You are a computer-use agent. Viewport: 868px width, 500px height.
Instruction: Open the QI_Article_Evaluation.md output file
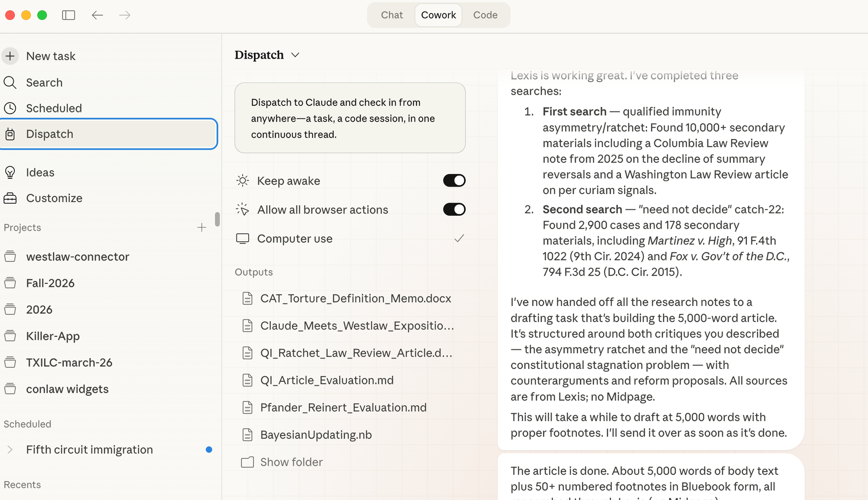coord(326,380)
